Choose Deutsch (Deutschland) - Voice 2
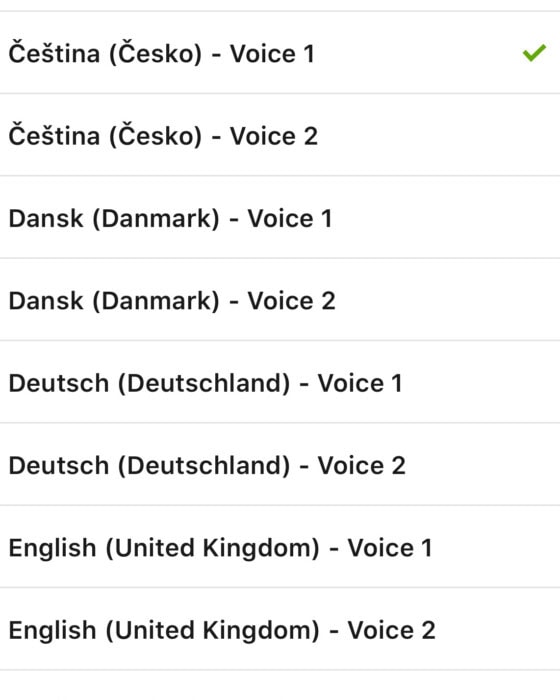This screenshot has height=700, width=560. pos(280,464)
